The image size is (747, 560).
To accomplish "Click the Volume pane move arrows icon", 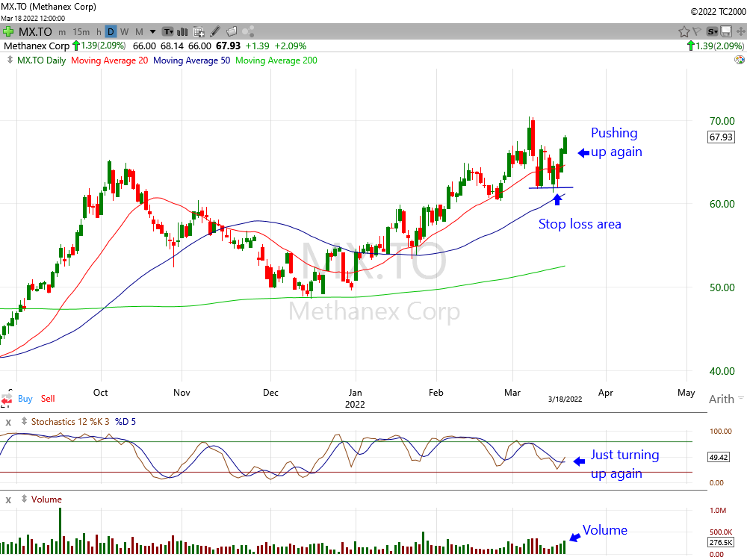I will point(24,499).
